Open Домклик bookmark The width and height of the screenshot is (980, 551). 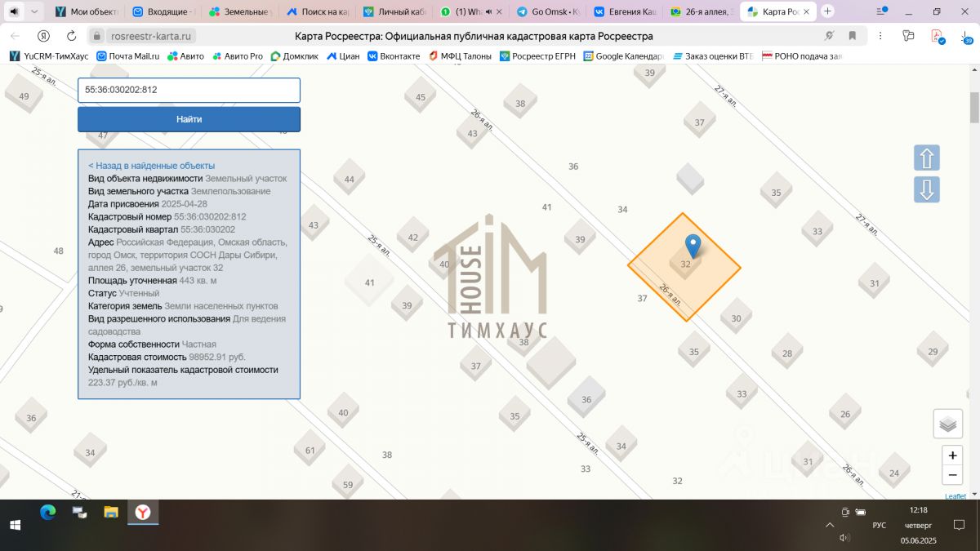pos(294,56)
